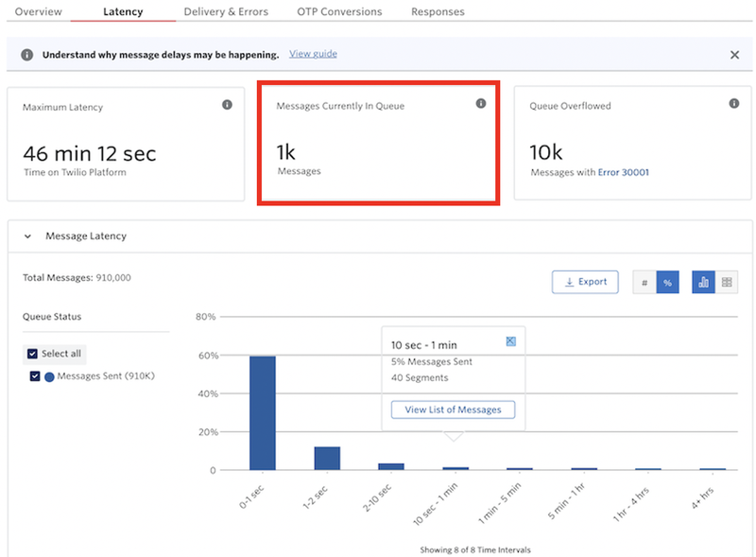Click the Queue Overflowed info icon
The image size is (756, 557).
point(735,105)
